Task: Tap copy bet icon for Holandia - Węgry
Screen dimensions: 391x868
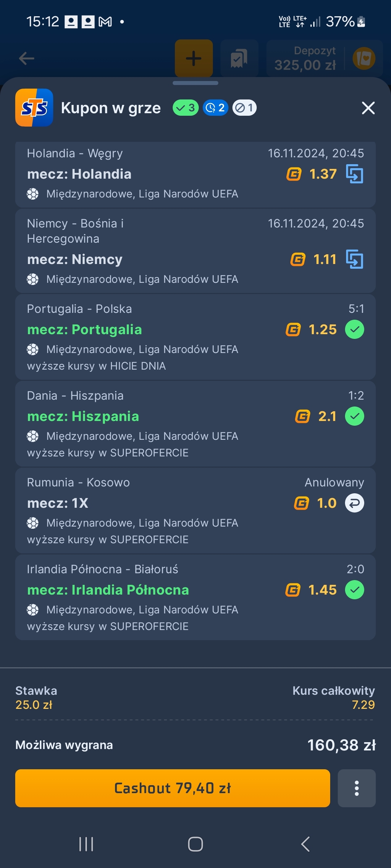Action: point(354,174)
